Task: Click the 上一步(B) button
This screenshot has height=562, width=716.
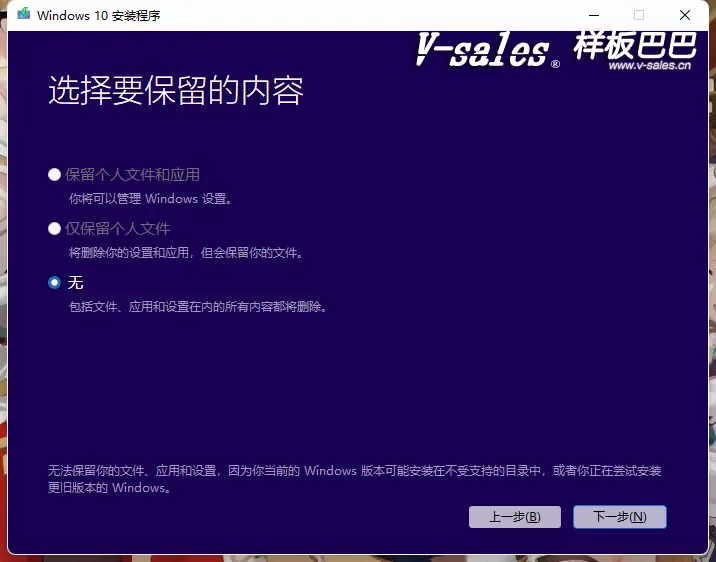Action: coord(515,517)
